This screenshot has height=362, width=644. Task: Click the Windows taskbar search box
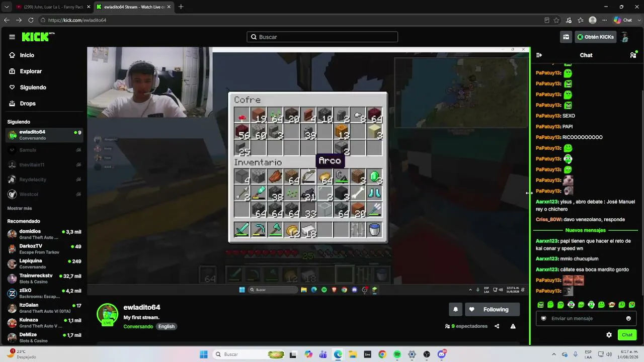point(249,354)
